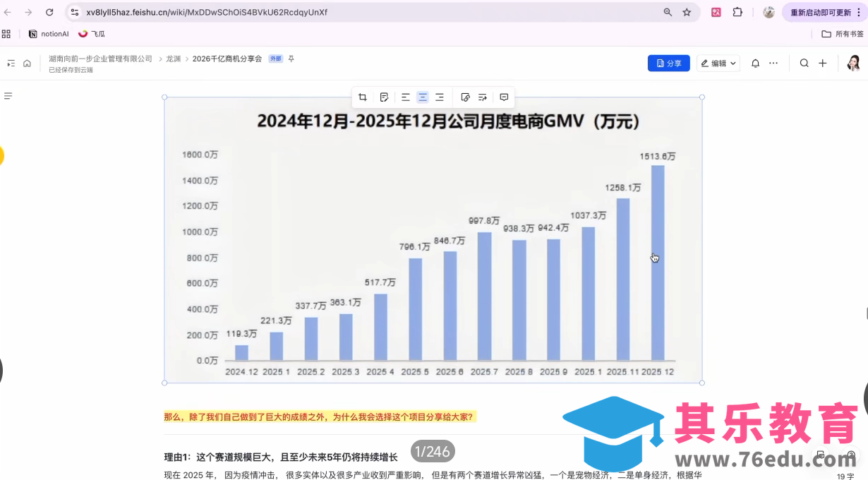
Task: Open the notifications bell
Action: pos(754,63)
